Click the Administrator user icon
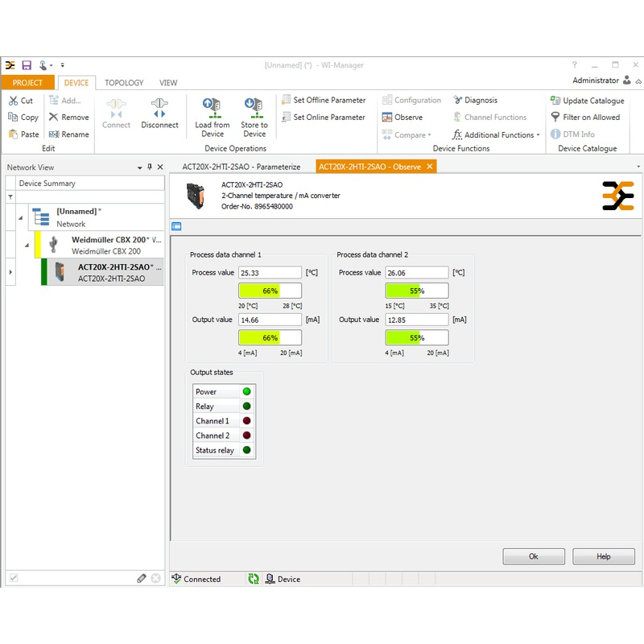644x644 pixels. 627,80
